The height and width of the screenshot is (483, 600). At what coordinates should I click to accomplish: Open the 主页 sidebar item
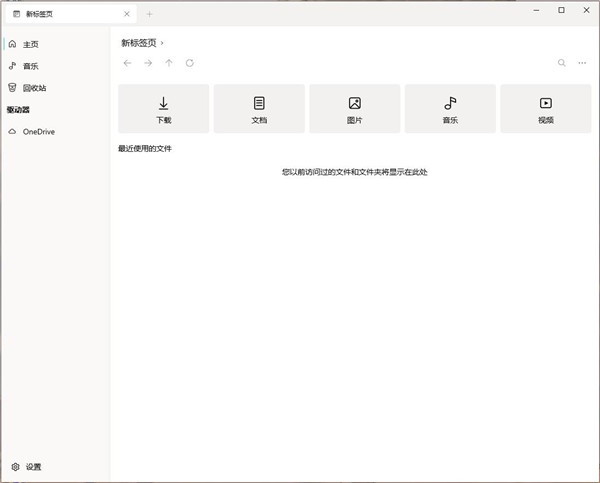56,44
